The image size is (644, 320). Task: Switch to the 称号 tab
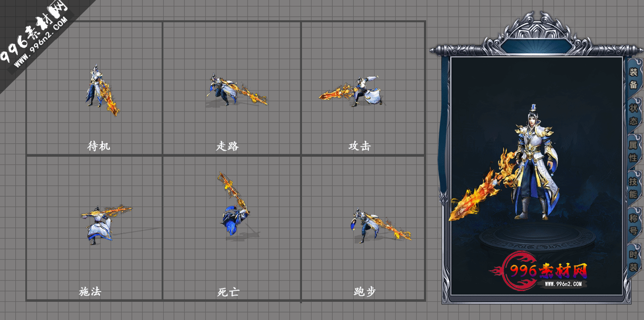[633, 224]
